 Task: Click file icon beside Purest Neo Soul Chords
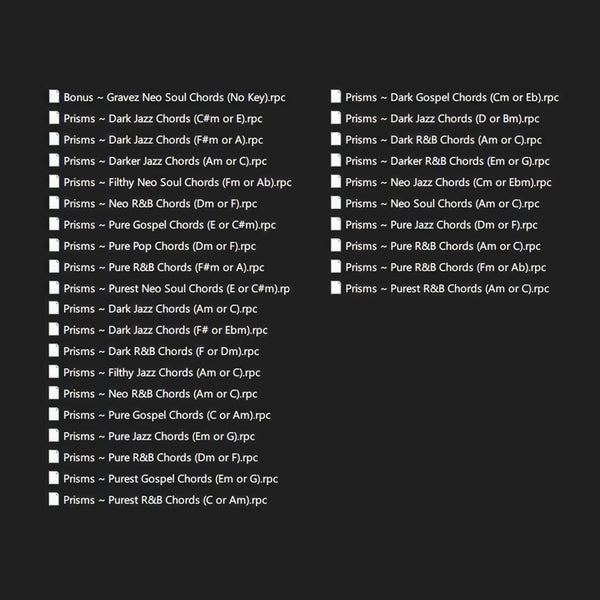[x=54, y=288]
